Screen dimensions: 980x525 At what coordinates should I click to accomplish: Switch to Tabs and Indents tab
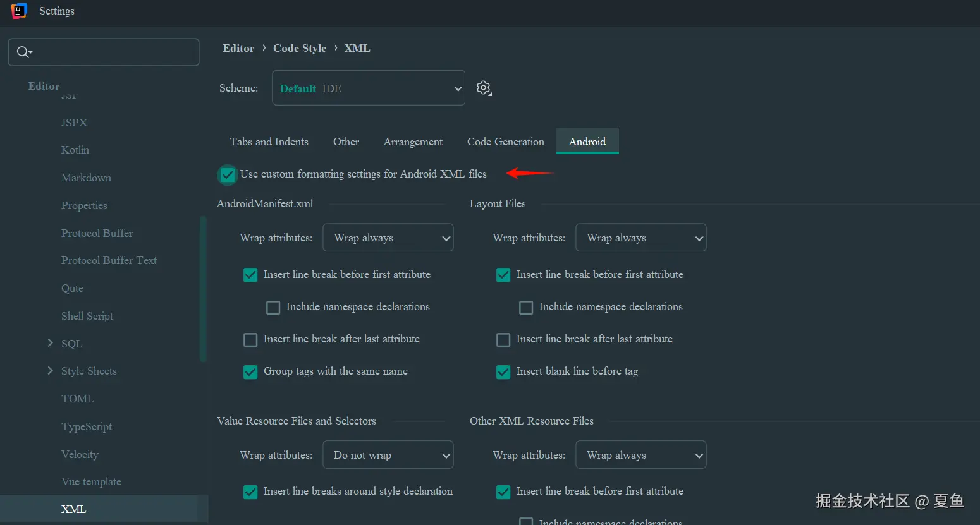click(x=269, y=142)
